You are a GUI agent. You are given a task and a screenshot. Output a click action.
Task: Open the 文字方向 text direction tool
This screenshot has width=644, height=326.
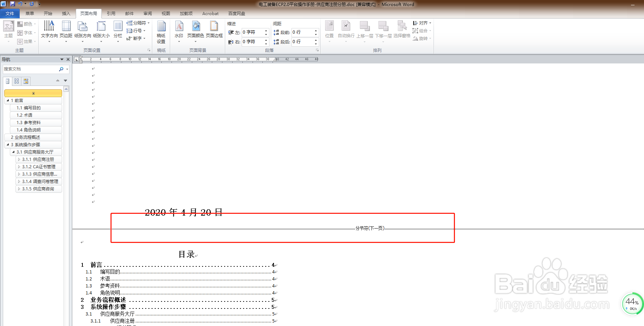tap(49, 31)
